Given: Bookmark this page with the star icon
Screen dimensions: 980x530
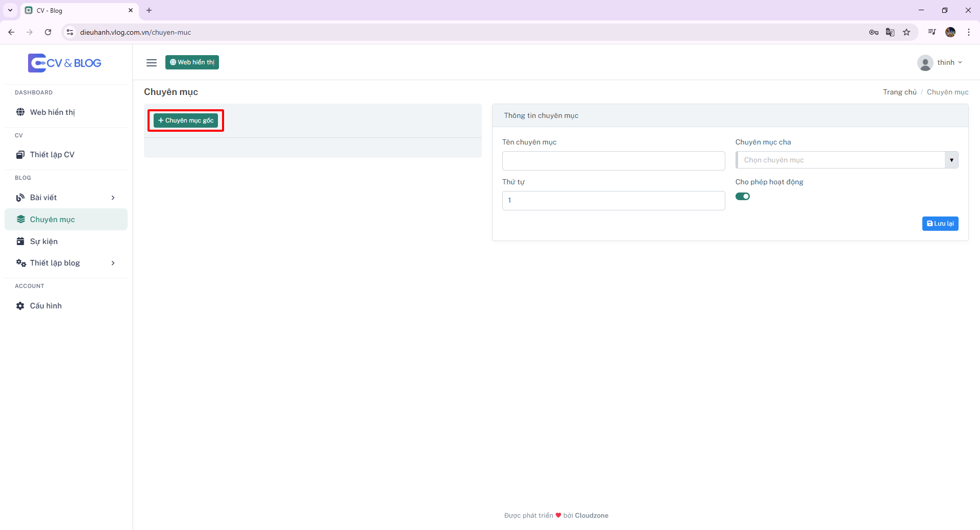Looking at the screenshot, I should (906, 32).
